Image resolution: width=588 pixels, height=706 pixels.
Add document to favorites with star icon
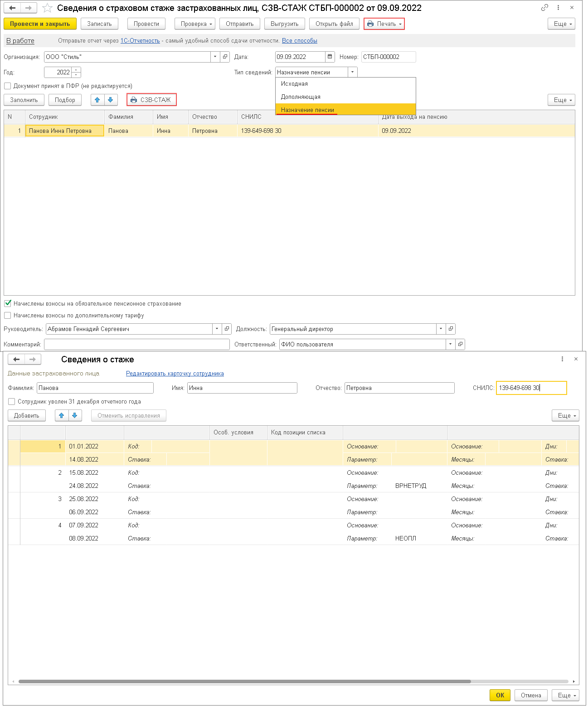(x=47, y=8)
